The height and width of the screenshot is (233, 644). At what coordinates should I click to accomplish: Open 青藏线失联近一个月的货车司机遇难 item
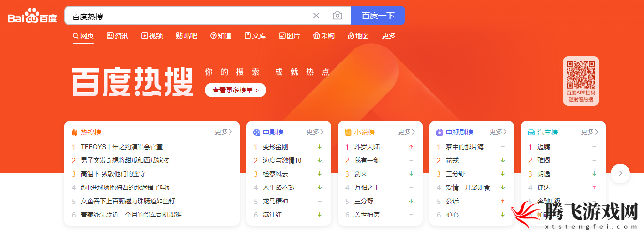(x=131, y=215)
